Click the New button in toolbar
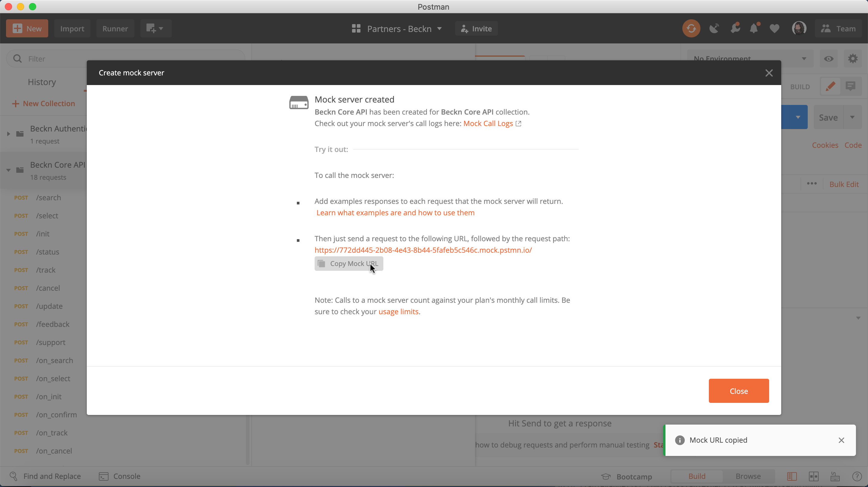The height and width of the screenshot is (487, 868). [x=27, y=29]
